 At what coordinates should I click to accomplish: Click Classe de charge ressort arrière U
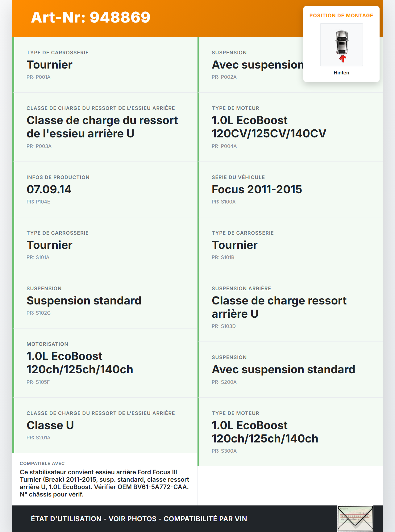click(x=290, y=307)
